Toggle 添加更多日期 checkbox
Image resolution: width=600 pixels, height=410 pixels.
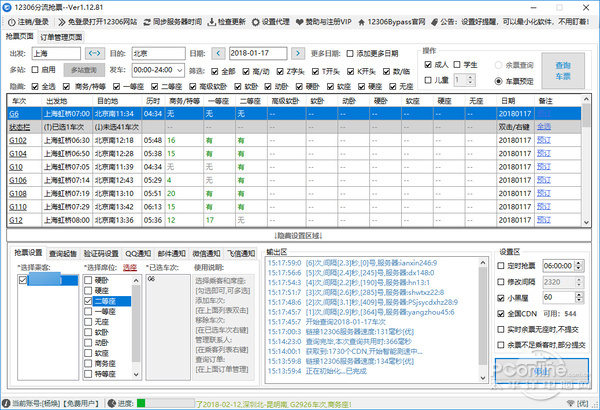coord(350,53)
